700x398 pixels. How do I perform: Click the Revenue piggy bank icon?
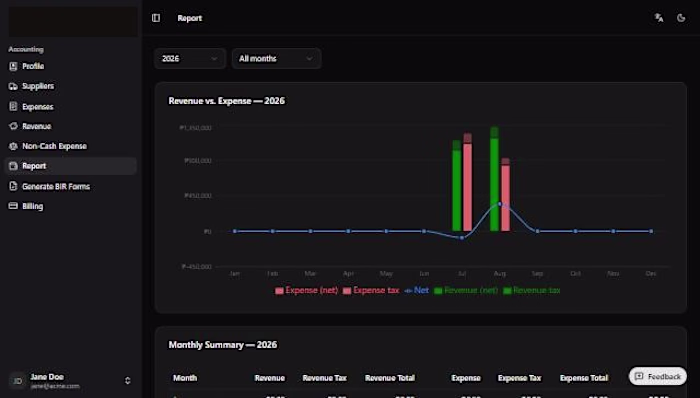[13, 126]
